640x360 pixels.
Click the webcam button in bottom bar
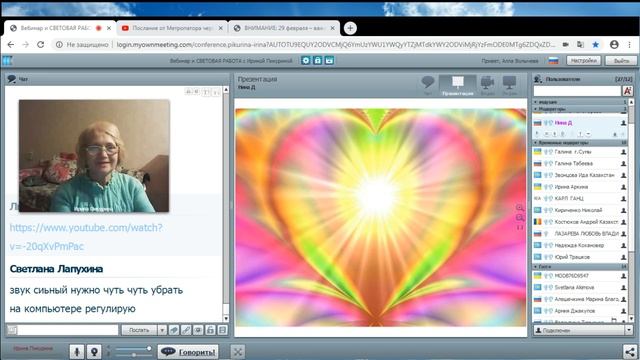point(94,351)
